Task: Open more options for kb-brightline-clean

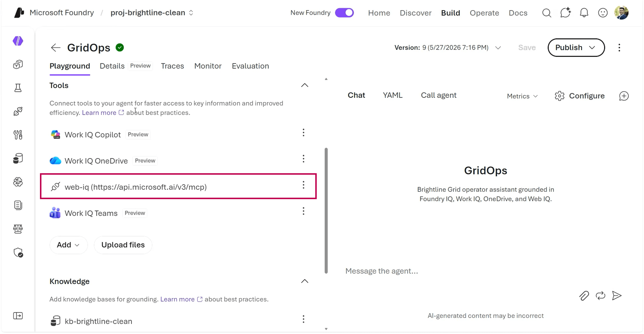Action: tap(304, 319)
